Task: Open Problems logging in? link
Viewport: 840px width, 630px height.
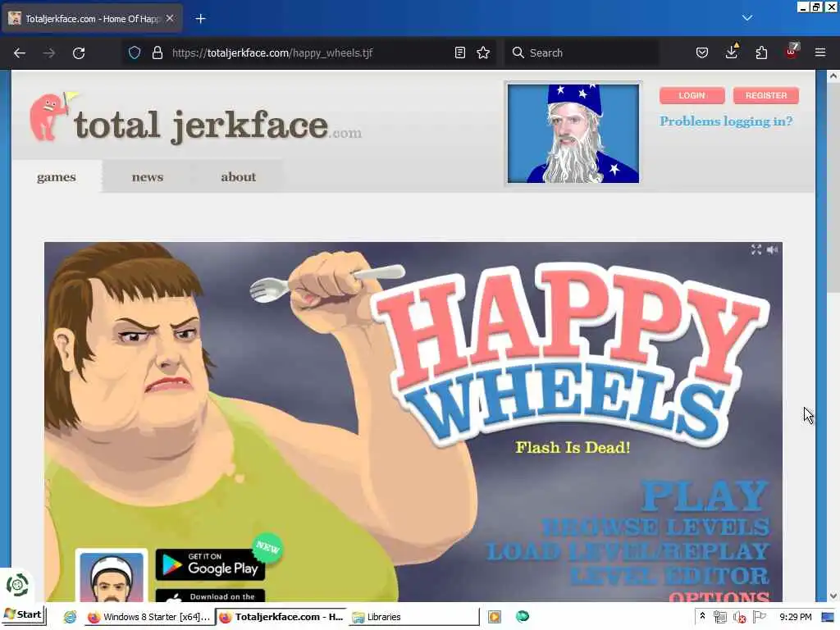Action: tap(726, 121)
